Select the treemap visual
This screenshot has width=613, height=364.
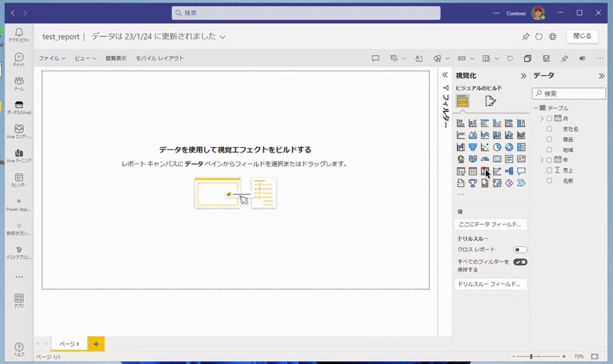521,147
